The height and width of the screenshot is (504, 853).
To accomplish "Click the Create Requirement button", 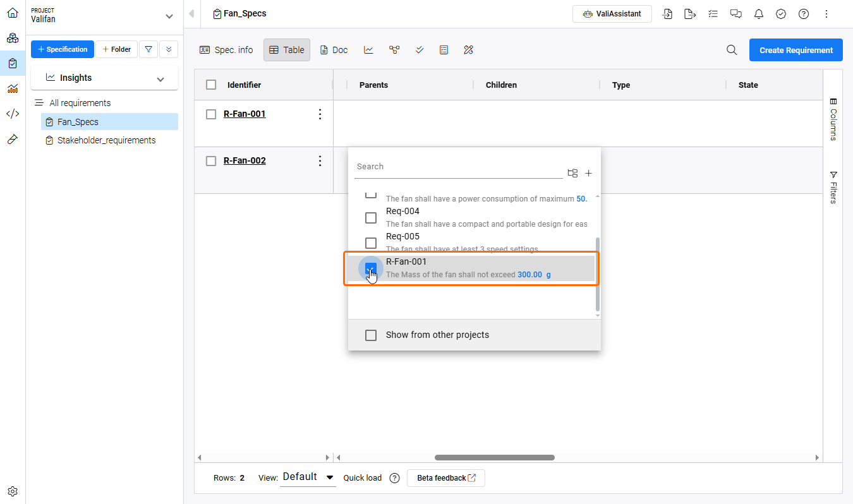I will pyautogui.click(x=796, y=50).
